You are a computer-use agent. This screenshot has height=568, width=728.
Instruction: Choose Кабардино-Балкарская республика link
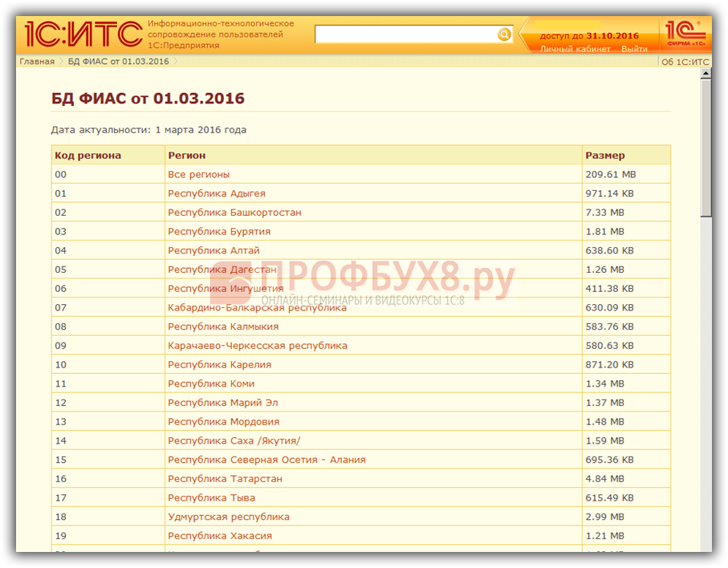(x=257, y=307)
